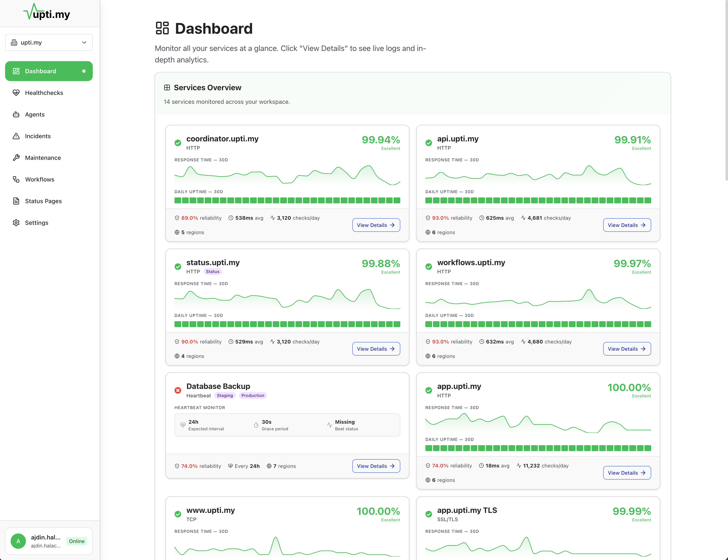This screenshot has width=728, height=560.
Task: Click the Dashboard grid icon in heading
Action: [x=162, y=28]
